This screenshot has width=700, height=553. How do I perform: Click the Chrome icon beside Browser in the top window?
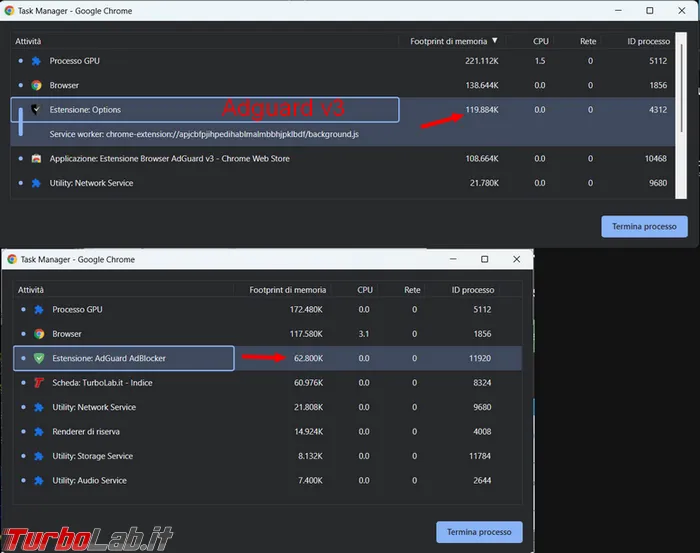pyautogui.click(x=36, y=85)
